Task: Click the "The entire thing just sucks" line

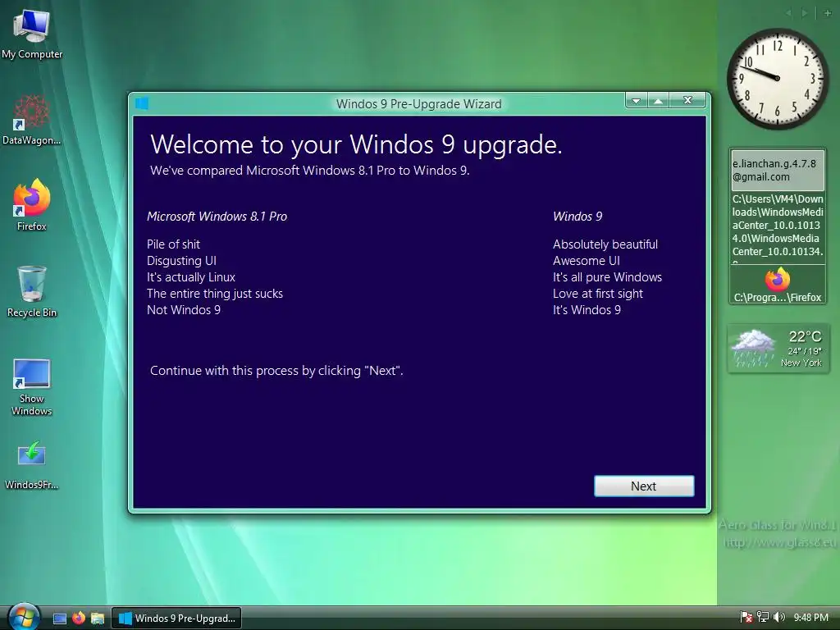Action: tap(215, 294)
